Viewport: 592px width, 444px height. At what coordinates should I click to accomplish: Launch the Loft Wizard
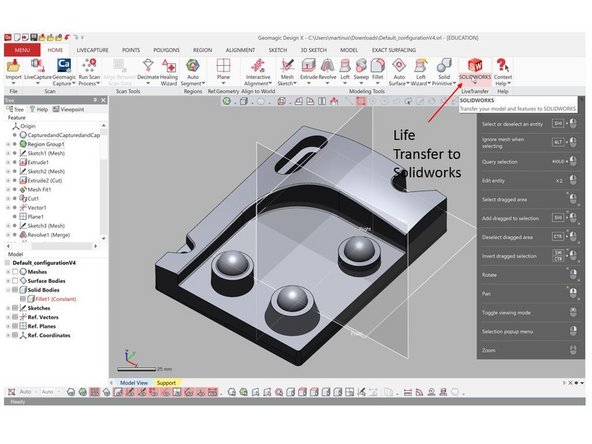pyautogui.click(x=421, y=66)
